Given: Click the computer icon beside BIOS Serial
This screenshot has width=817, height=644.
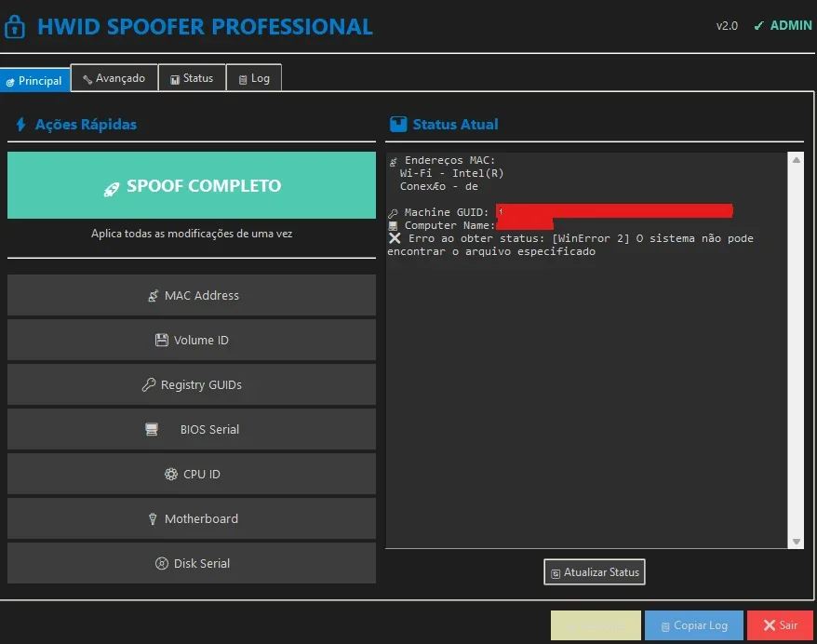Looking at the screenshot, I should pos(152,429).
